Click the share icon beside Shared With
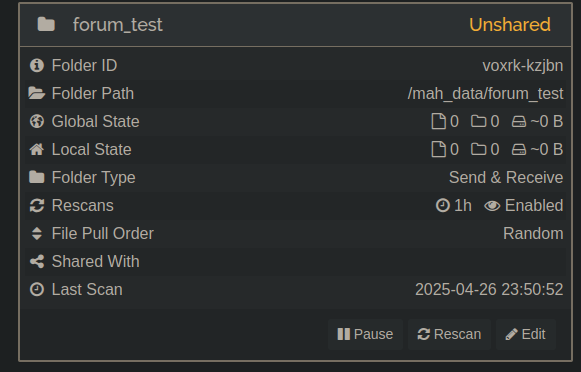The width and height of the screenshot is (581, 372). pos(37,261)
